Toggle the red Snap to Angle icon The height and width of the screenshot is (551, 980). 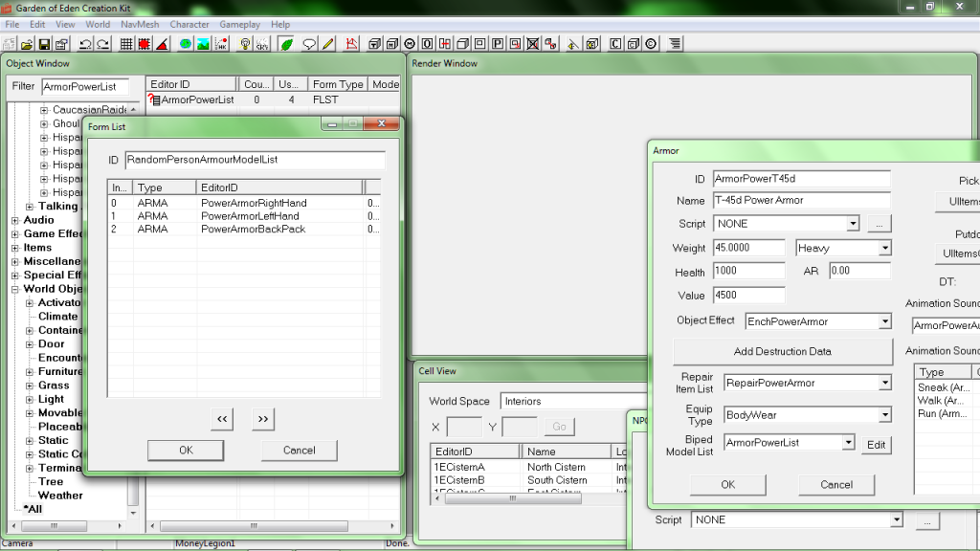(x=144, y=44)
